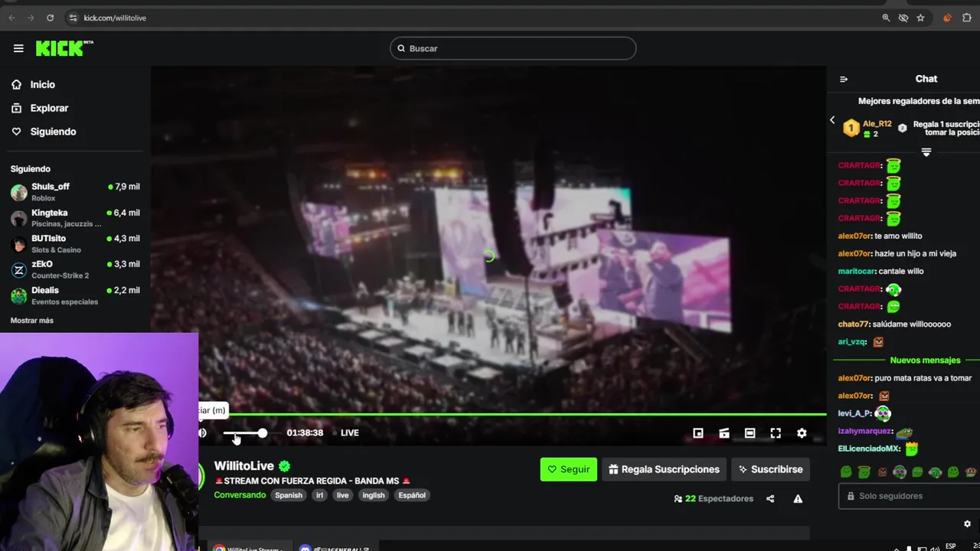
Task: Click the KICK logo
Action: tap(64, 48)
